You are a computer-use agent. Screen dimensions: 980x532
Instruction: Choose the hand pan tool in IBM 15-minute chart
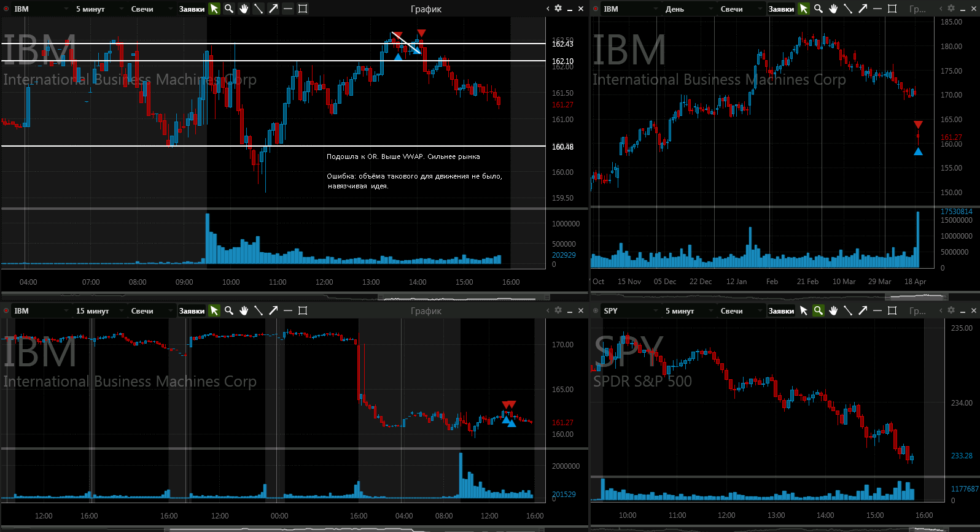[244, 310]
